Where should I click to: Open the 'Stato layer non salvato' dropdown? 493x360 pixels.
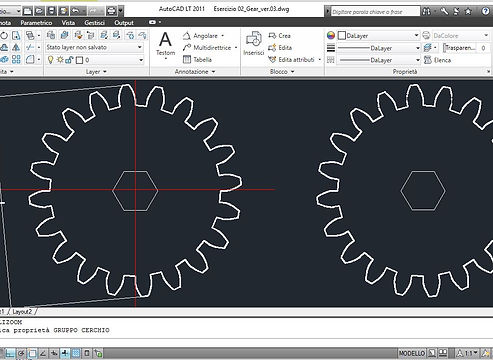(x=95, y=47)
